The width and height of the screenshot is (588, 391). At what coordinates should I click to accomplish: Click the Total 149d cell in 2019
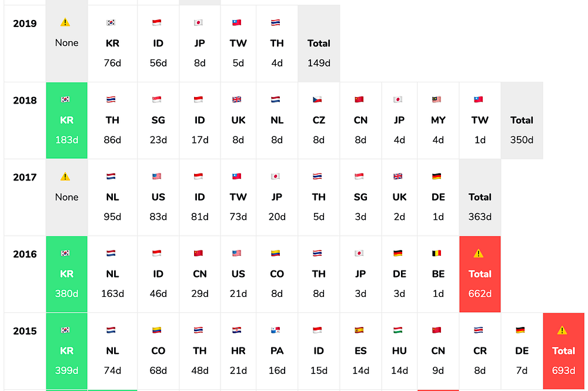click(x=319, y=44)
